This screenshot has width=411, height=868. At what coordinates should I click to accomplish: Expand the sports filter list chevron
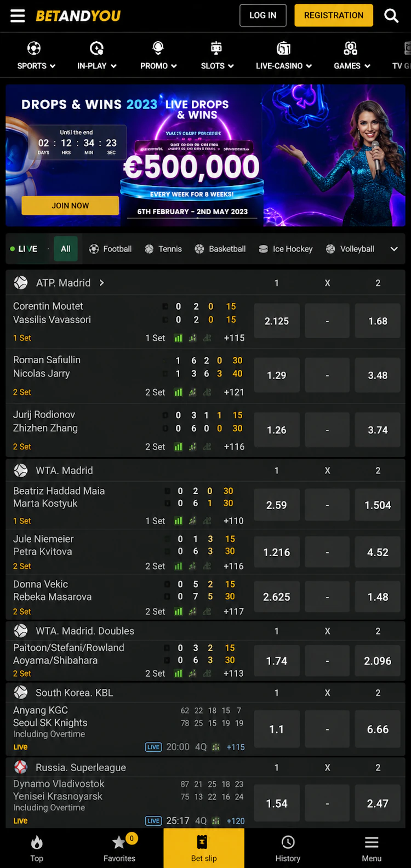coord(393,249)
